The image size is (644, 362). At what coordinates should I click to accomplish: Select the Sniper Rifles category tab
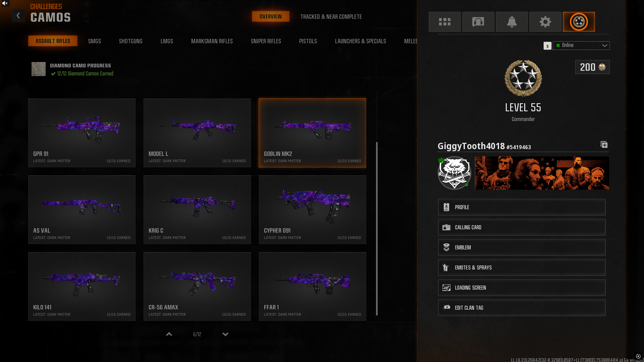(x=266, y=41)
